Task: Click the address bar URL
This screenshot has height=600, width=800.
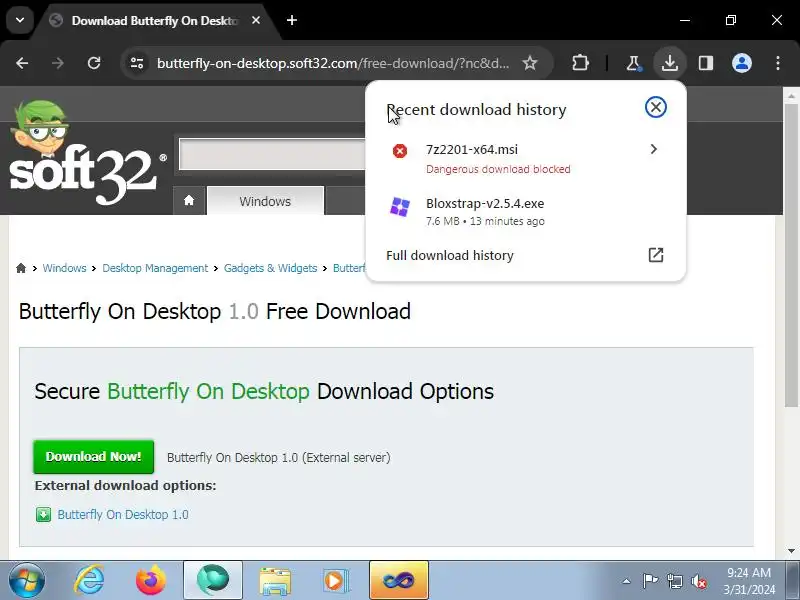Action: click(333, 63)
